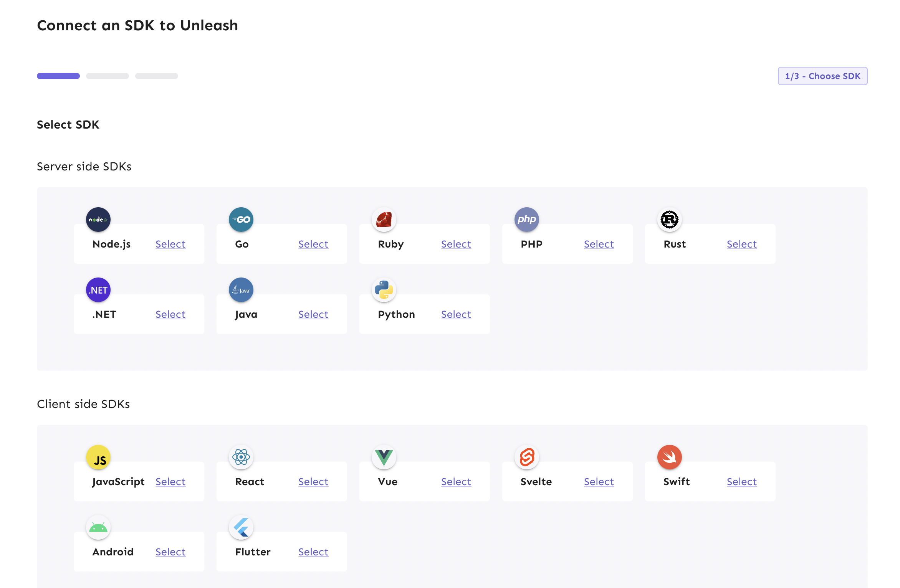The height and width of the screenshot is (588, 900).
Task: Select the JavaScript client SDK
Action: (x=170, y=482)
